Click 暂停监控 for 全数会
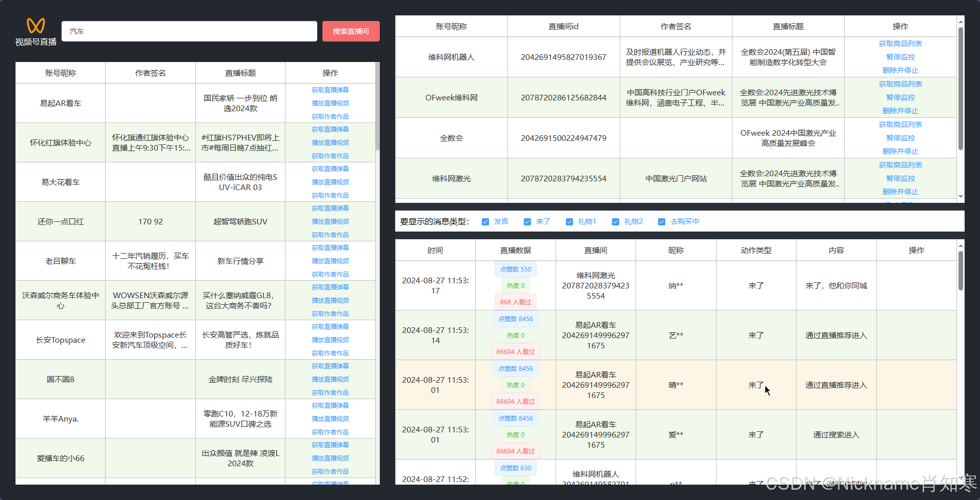This screenshot has width=980, height=500. pos(900,138)
